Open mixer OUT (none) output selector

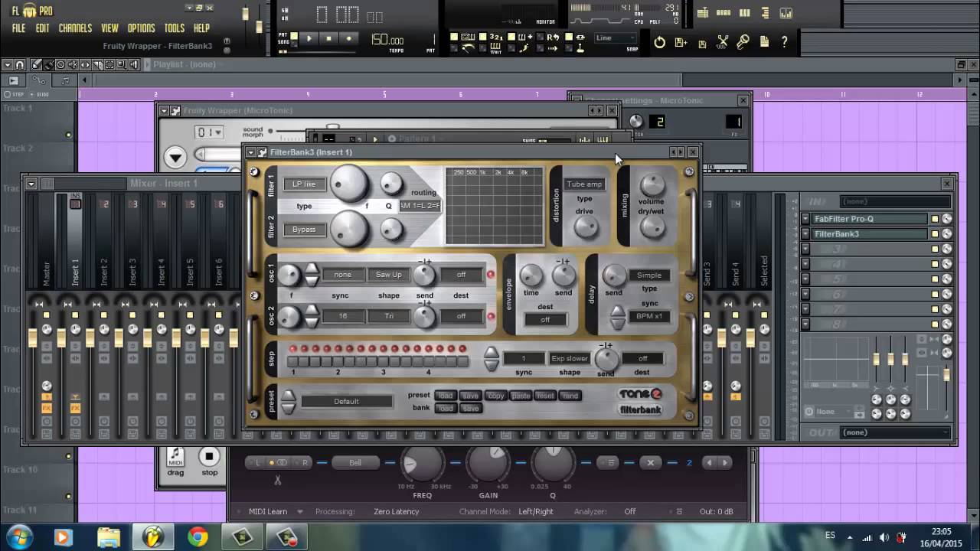tap(894, 432)
